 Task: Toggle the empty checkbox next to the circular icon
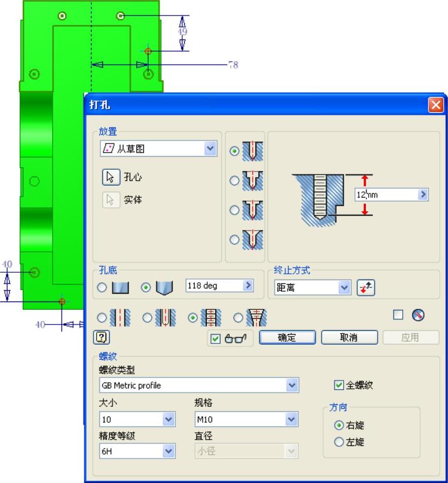click(x=398, y=315)
